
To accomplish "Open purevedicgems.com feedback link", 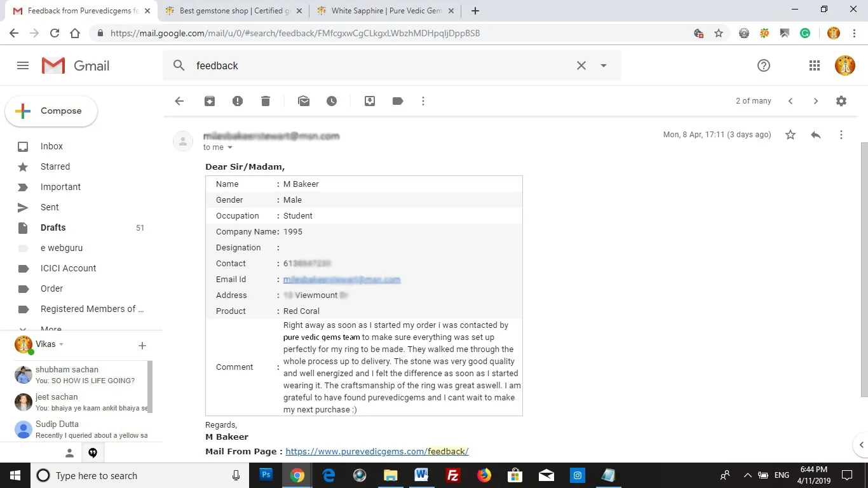I will (377, 451).
